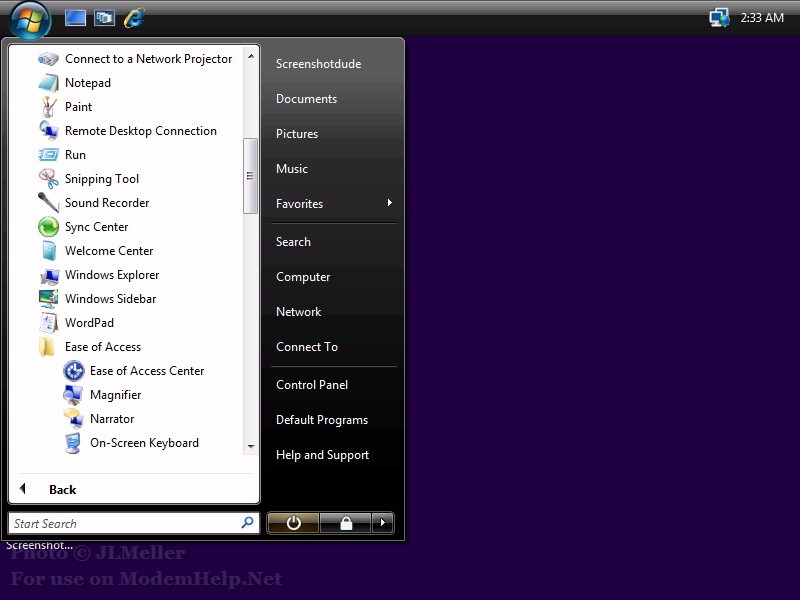Click the Back arrow triangle

tap(22, 489)
